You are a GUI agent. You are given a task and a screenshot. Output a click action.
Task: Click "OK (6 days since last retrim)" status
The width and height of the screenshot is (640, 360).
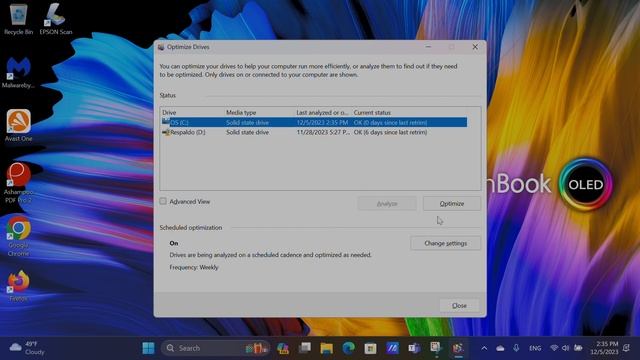[390, 132]
